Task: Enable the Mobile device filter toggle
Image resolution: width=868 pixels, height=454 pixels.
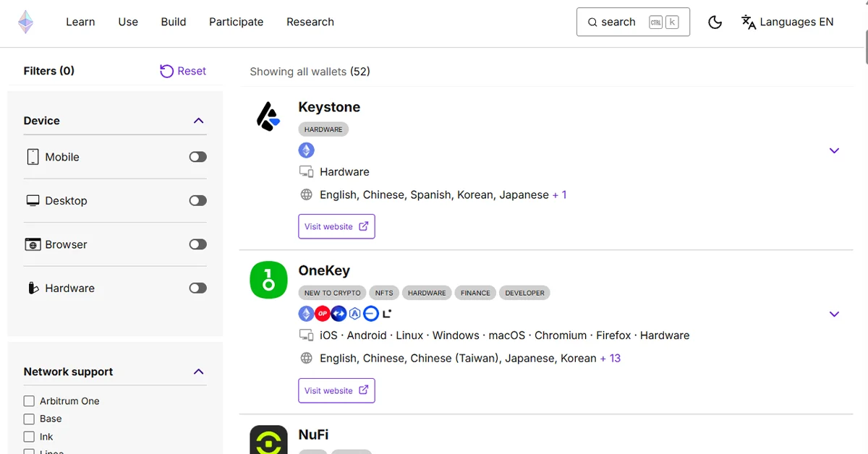Action: pyautogui.click(x=198, y=157)
